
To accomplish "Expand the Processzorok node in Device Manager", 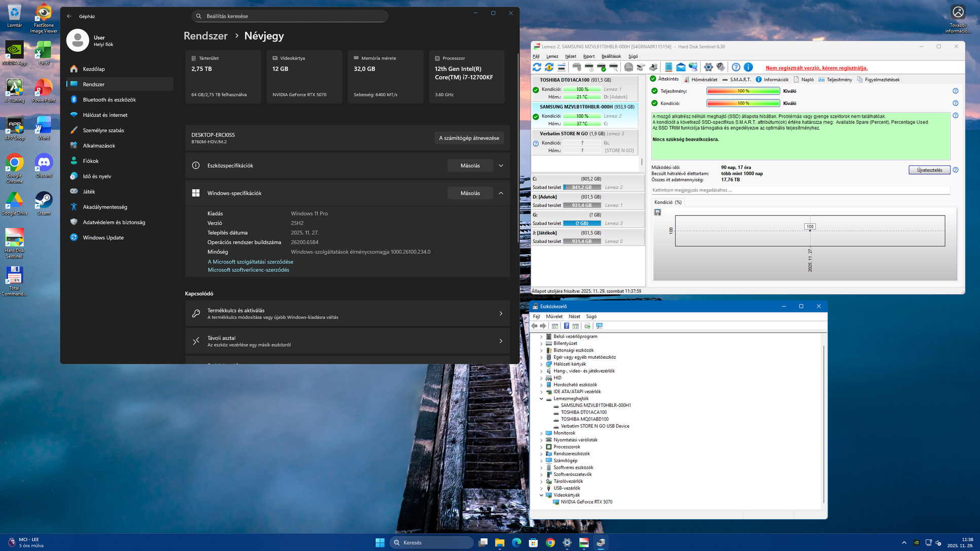I will (541, 447).
